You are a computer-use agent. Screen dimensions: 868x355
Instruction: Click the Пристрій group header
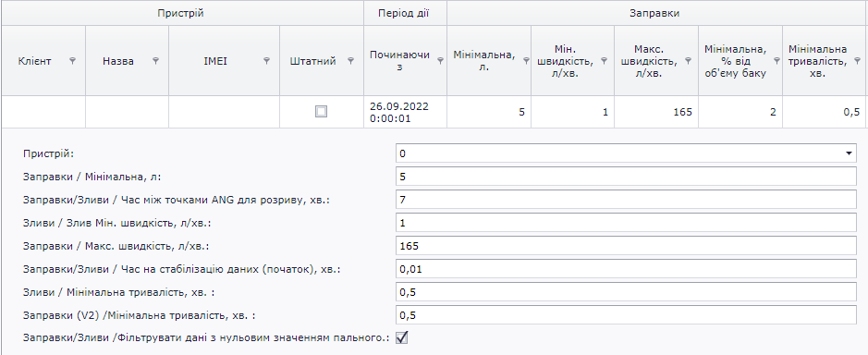[182, 13]
